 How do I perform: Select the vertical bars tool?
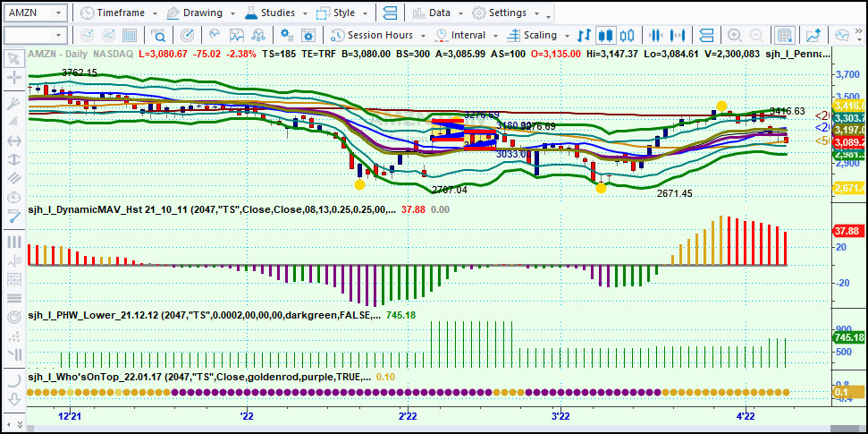point(14,243)
